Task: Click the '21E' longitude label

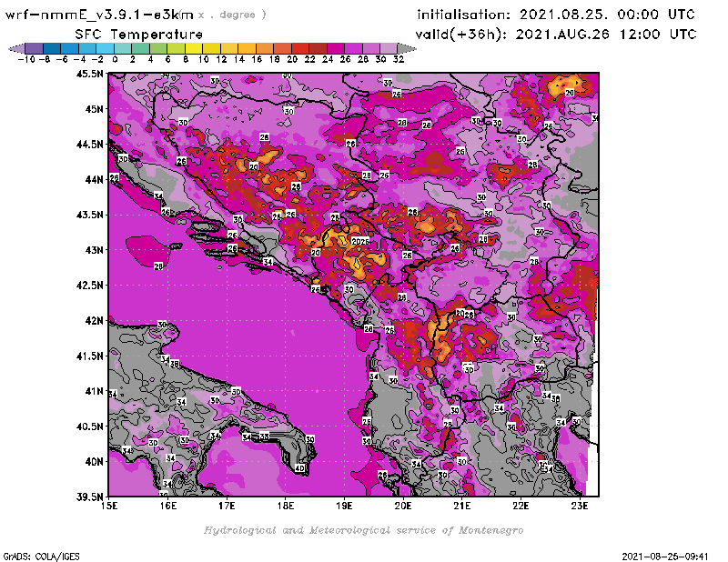Action: pyautogui.click(x=461, y=506)
